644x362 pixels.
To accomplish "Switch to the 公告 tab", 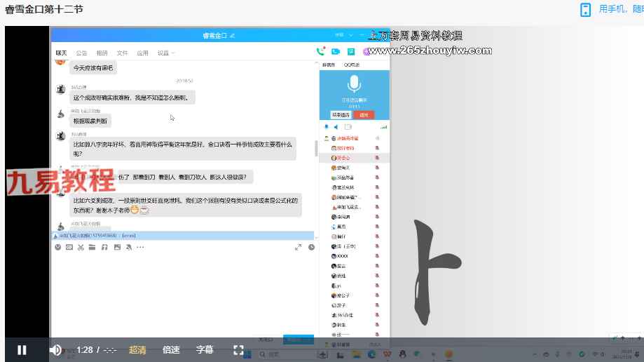I will click(x=82, y=53).
